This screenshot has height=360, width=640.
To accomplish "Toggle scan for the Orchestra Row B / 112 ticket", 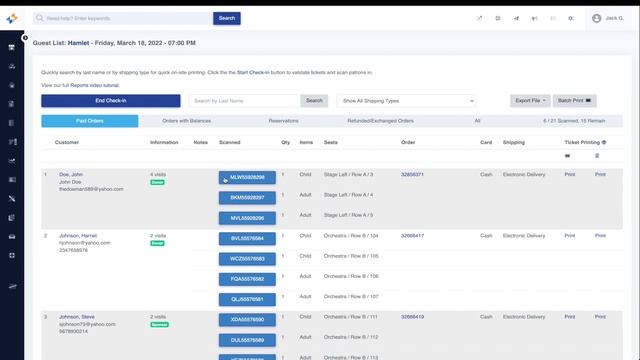I will tap(247, 340).
